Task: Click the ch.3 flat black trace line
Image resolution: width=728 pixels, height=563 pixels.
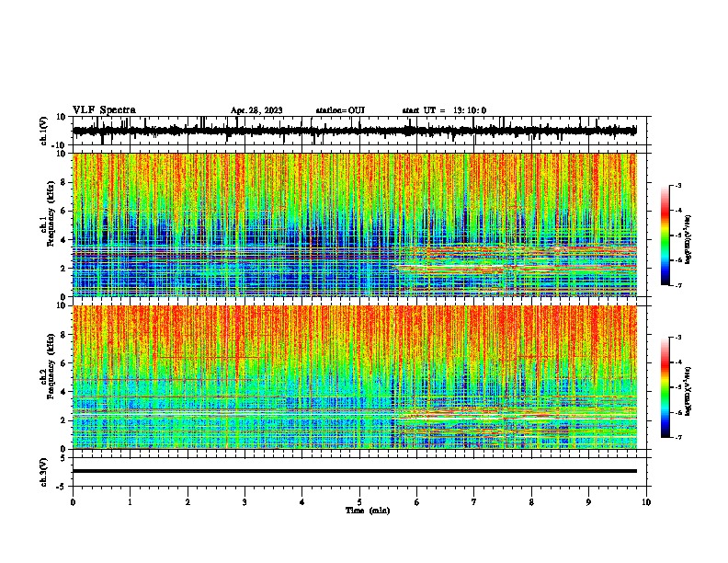Action: [x=355, y=471]
